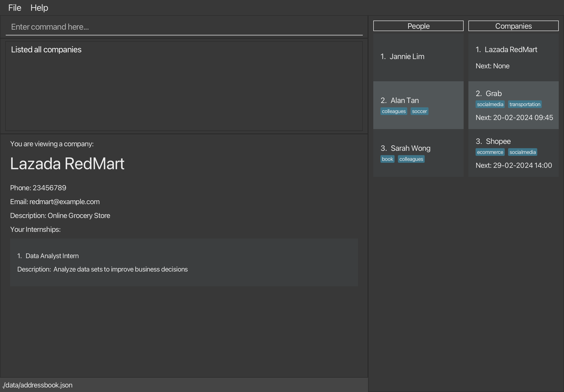Screen dimensions: 564x392
Task: Click the command input field
Action: tap(184, 27)
